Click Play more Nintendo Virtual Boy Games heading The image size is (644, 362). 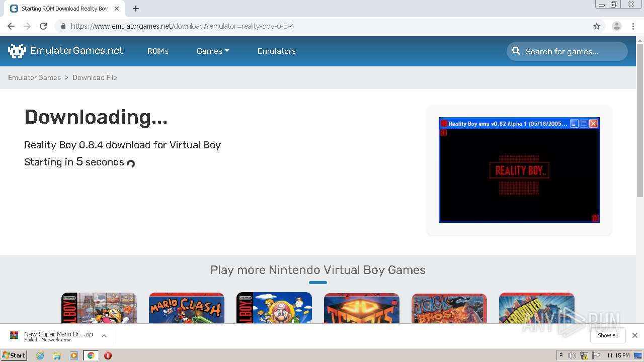(318, 270)
